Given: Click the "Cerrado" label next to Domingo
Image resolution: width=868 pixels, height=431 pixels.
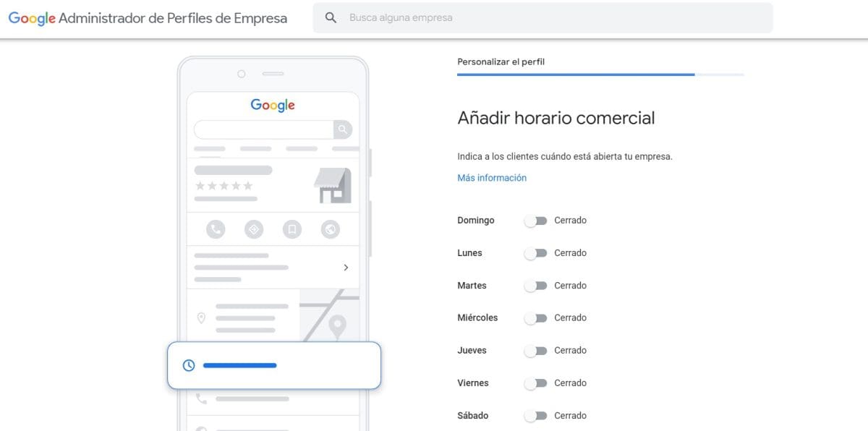Looking at the screenshot, I should coord(570,221).
